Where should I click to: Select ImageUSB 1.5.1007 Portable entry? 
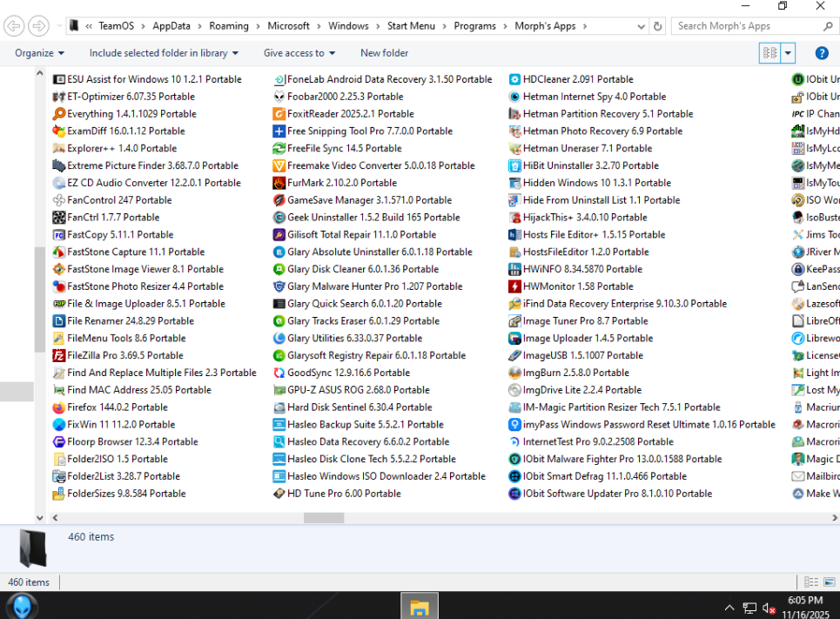pyautogui.click(x=576, y=355)
